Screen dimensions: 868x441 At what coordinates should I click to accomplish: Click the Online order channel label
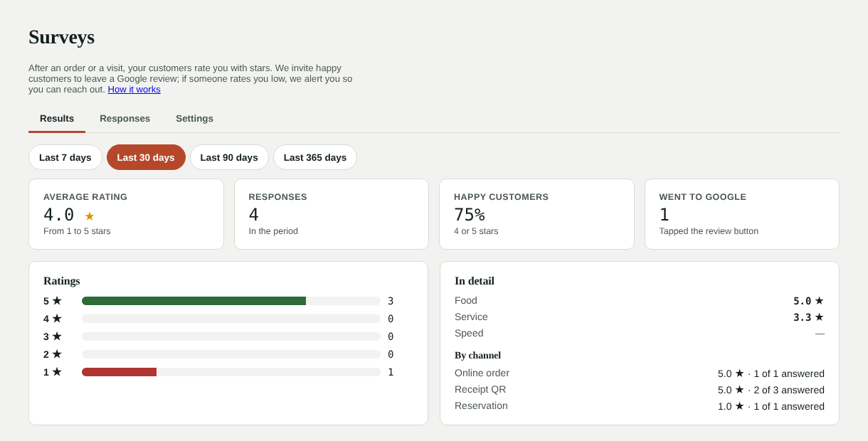(482, 373)
